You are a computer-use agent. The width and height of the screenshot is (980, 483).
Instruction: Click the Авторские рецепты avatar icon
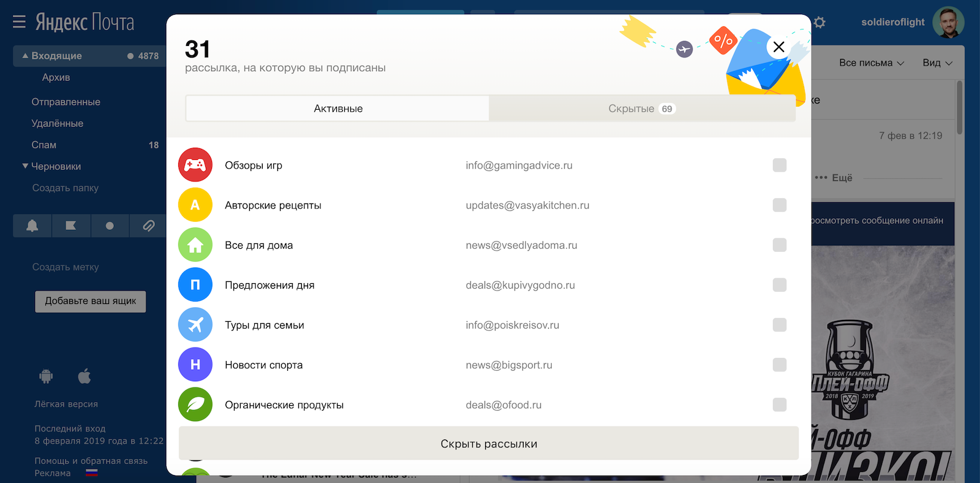195,205
